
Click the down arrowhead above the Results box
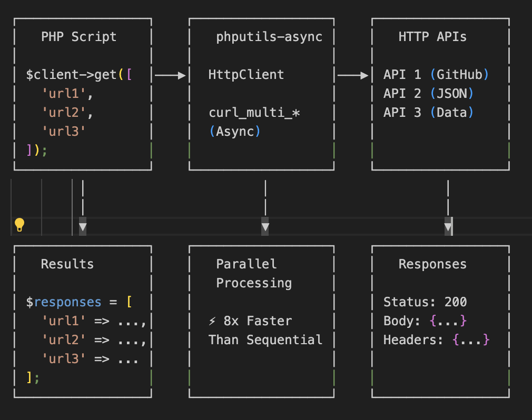(x=83, y=227)
